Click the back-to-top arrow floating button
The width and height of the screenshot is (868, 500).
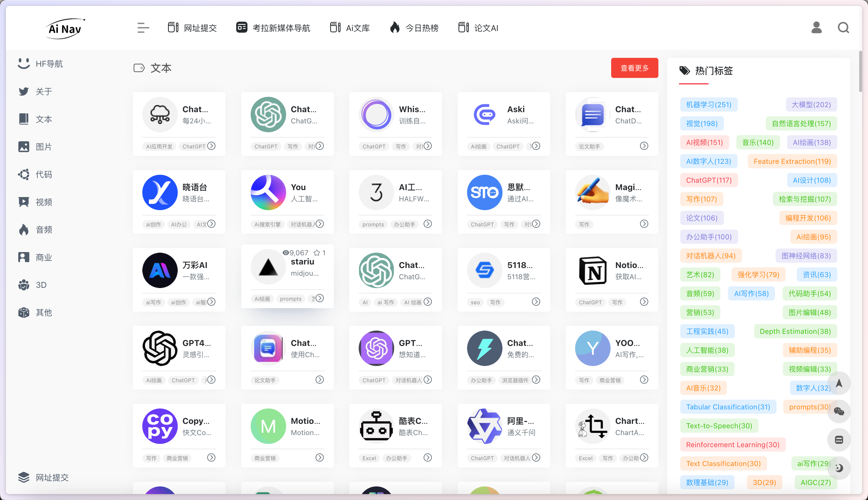point(839,383)
